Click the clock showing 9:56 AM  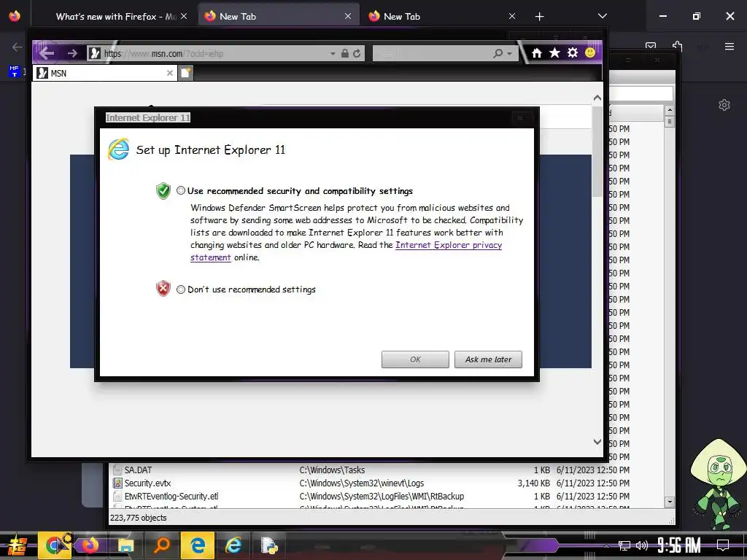pos(678,545)
